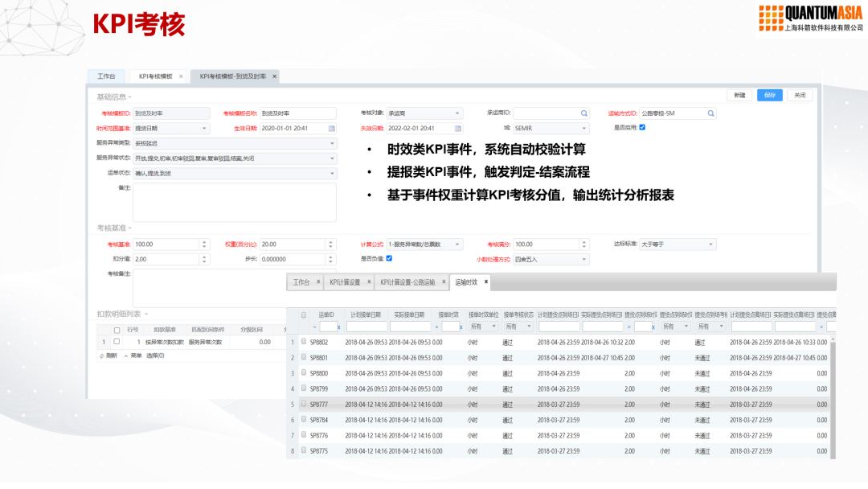
Task: Click the 保存 button
Action: [x=769, y=95]
